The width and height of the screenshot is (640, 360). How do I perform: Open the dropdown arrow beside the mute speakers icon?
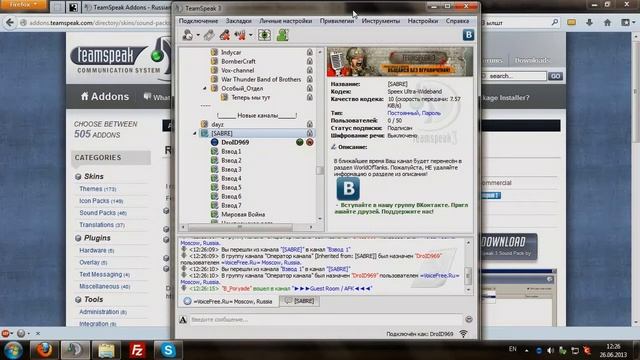point(251,36)
